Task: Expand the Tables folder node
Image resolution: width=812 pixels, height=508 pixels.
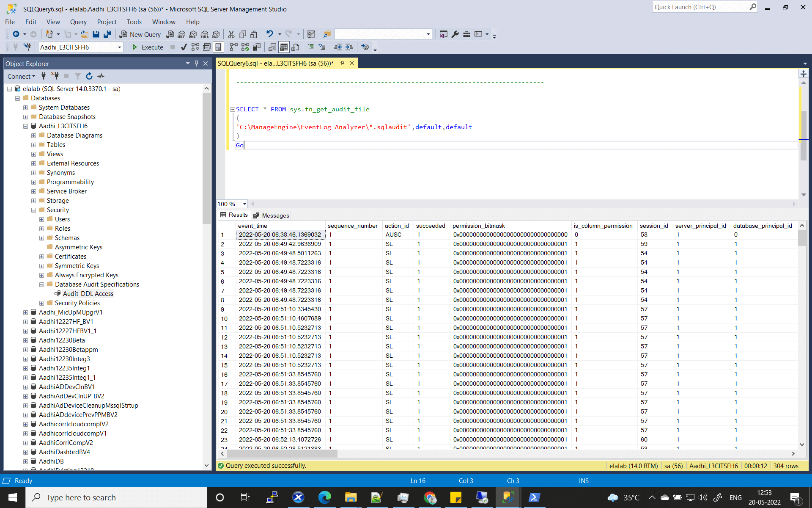Action: [x=33, y=145]
